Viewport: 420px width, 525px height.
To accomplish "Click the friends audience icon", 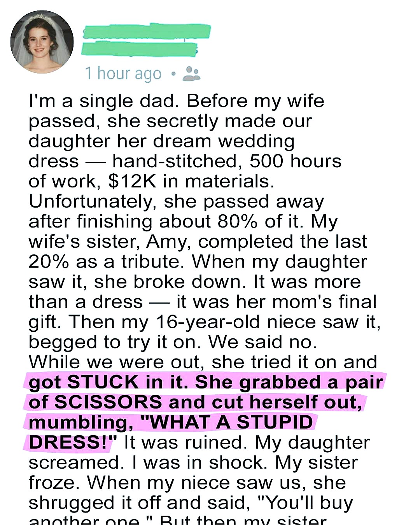I will coord(191,73).
